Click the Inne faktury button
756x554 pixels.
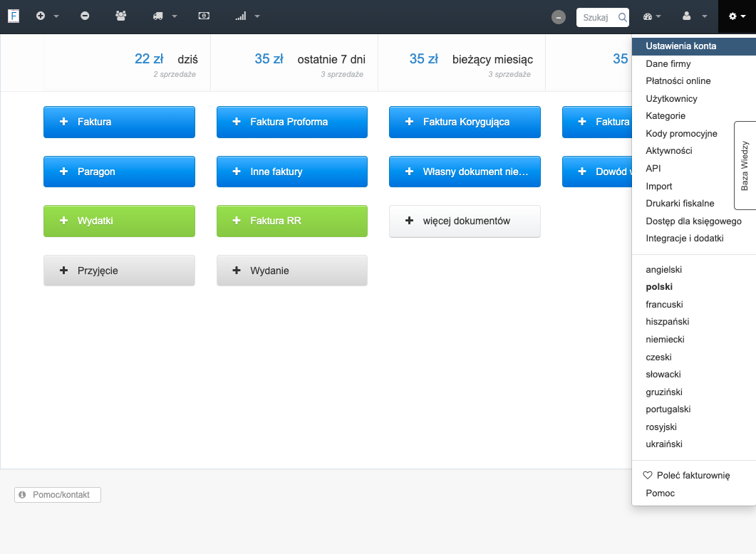click(x=292, y=172)
